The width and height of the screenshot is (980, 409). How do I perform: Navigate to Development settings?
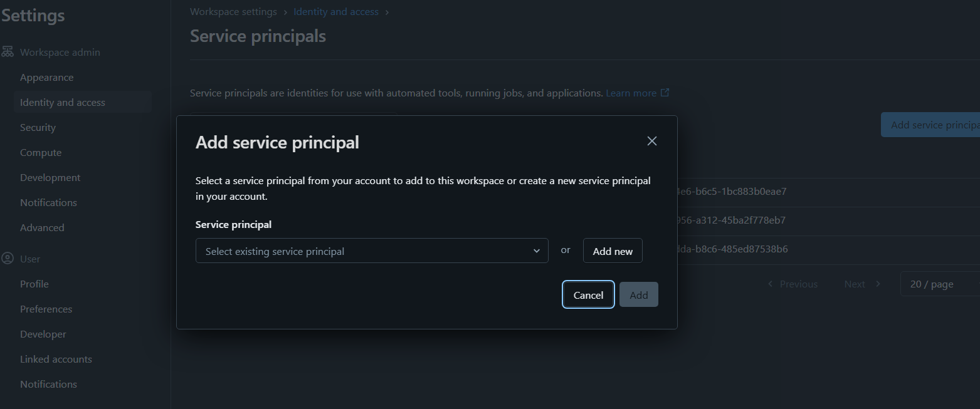coord(50,178)
